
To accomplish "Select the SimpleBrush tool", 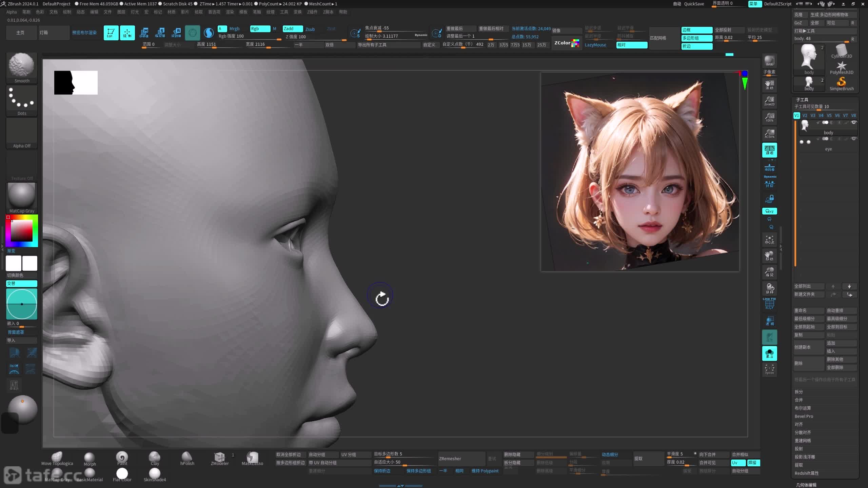I will (842, 84).
